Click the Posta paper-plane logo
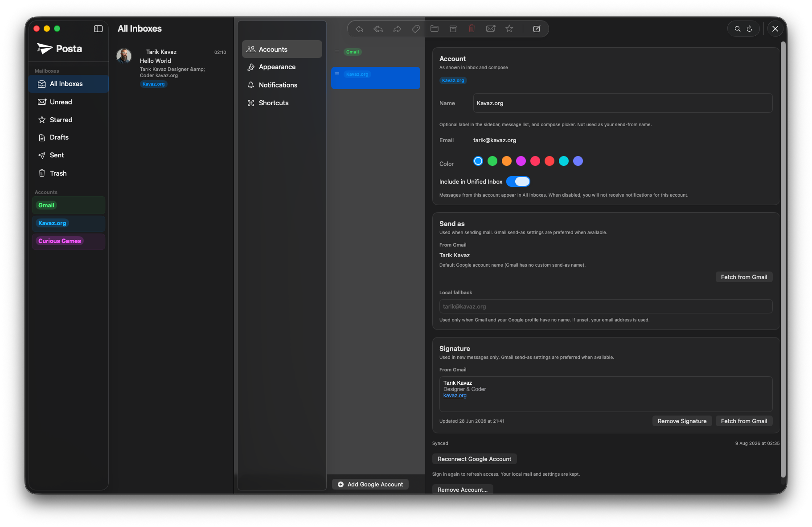 pyautogui.click(x=45, y=49)
